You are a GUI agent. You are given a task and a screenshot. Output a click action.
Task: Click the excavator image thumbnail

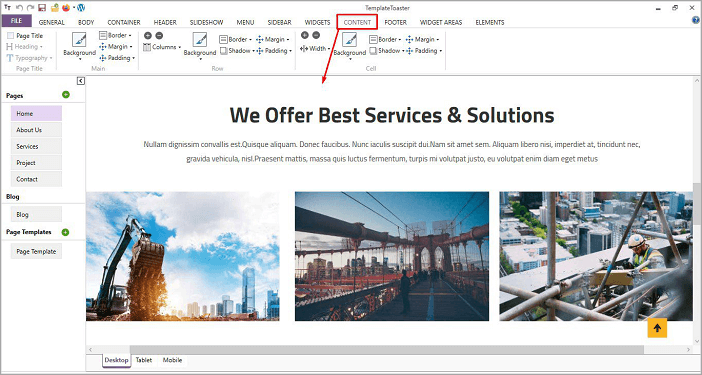pos(183,256)
